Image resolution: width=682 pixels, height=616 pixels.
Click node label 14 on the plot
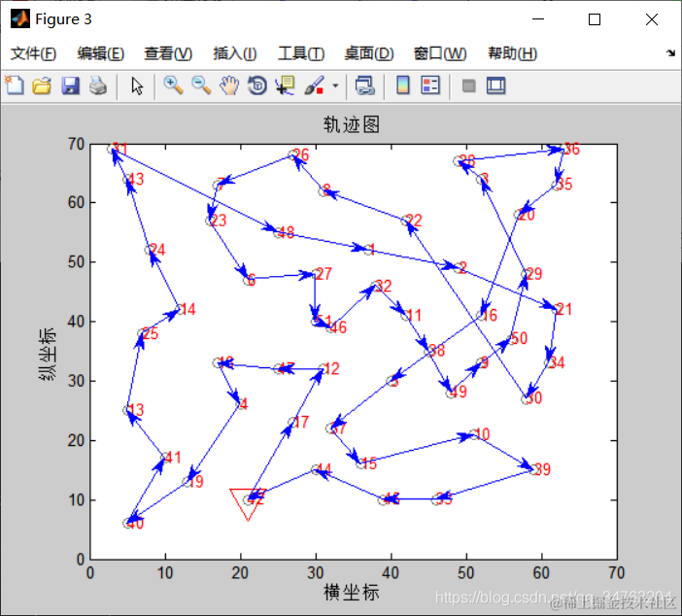pyautogui.click(x=188, y=309)
